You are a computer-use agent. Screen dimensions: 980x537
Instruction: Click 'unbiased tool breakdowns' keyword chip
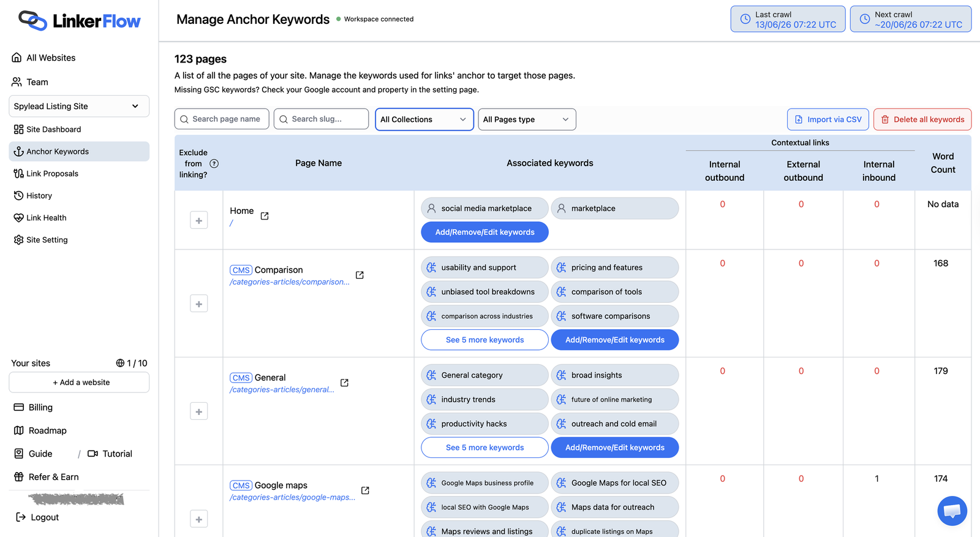click(x=484, y=292)
